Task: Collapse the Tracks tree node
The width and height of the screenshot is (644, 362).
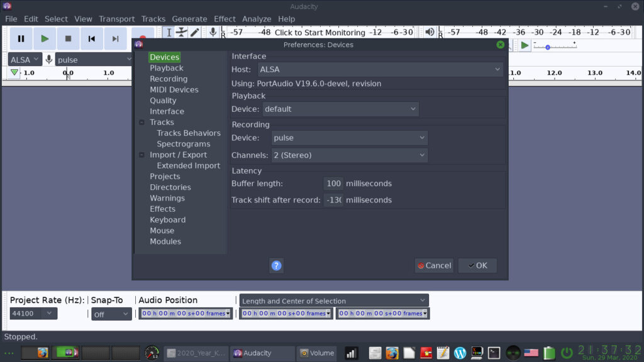Action: (142, 123)
